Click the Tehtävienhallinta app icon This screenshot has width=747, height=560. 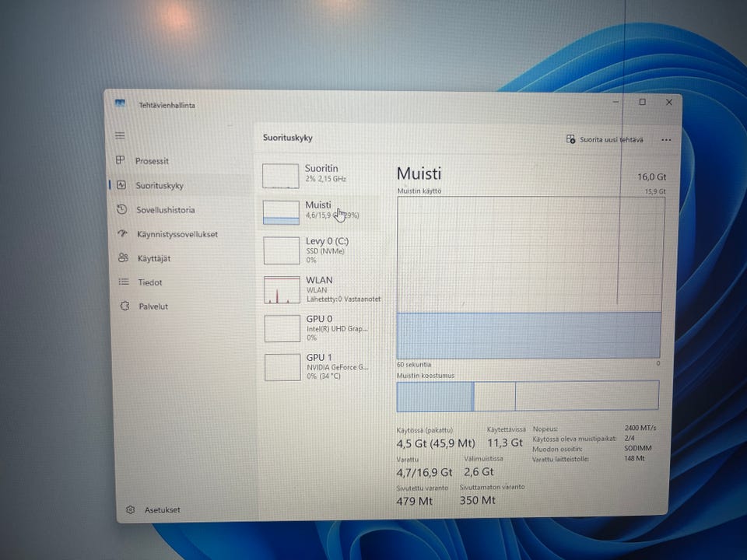(120, 103)
